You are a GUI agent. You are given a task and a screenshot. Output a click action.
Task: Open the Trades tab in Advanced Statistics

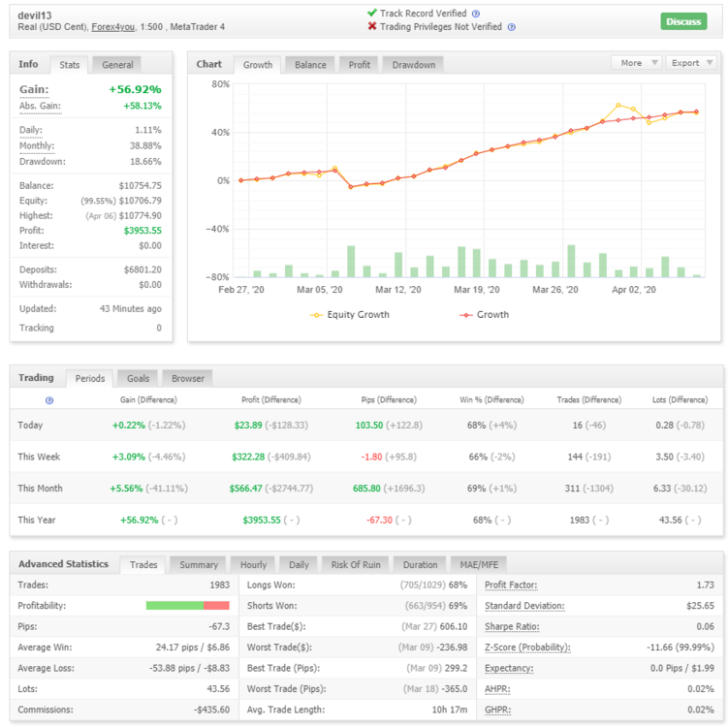143,564
